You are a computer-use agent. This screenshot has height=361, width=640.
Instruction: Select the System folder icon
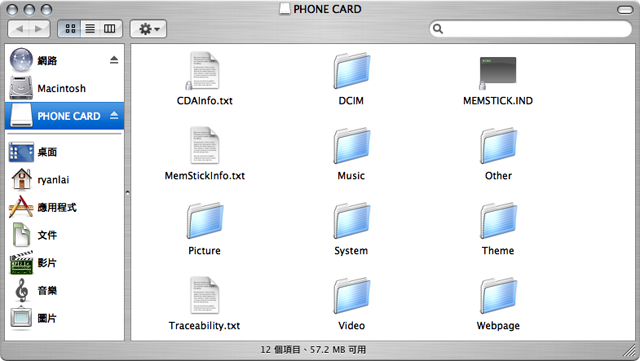tap(351, 221)
